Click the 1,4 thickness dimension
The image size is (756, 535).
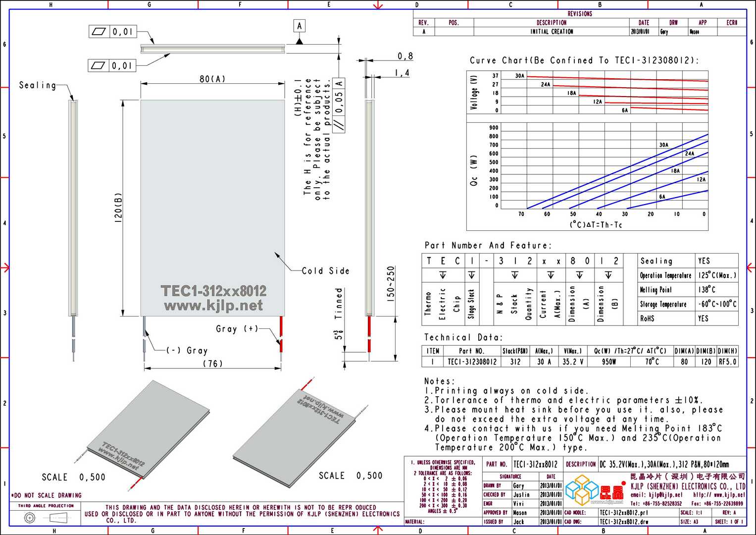(402, 73)
